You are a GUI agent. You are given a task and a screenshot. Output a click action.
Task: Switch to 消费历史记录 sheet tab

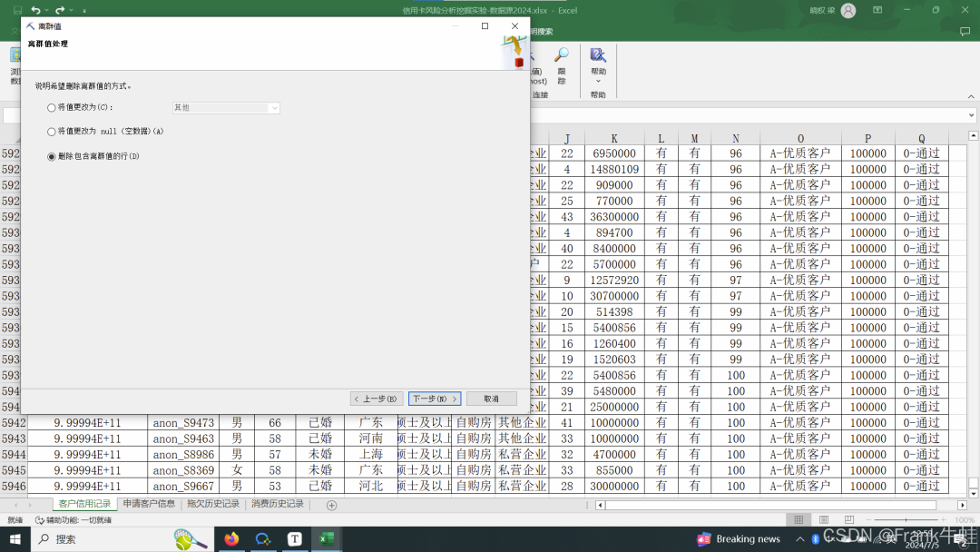(x=278, y=504)
